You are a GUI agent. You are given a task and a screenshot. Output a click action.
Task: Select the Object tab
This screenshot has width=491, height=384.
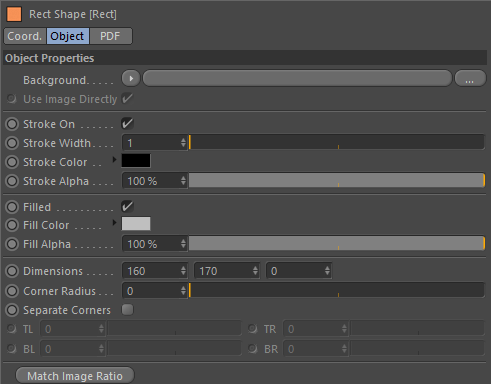(67, 36)
